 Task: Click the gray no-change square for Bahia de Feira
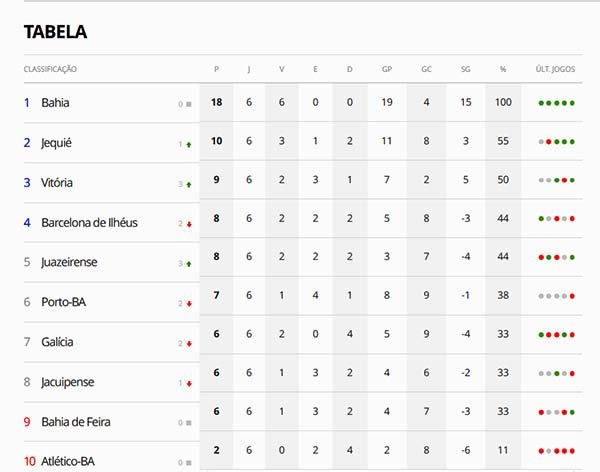(x=188, y=423)
